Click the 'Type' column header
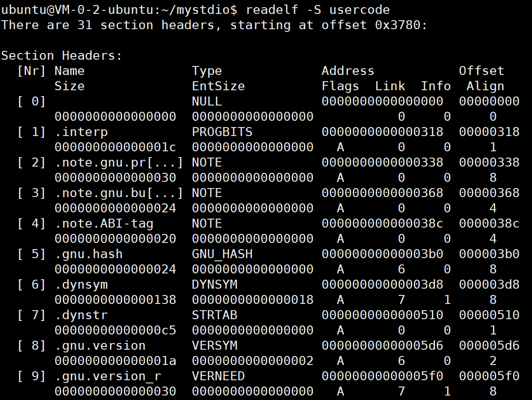The height and width of the screenshot is (400, 532). tap(207, 71)
